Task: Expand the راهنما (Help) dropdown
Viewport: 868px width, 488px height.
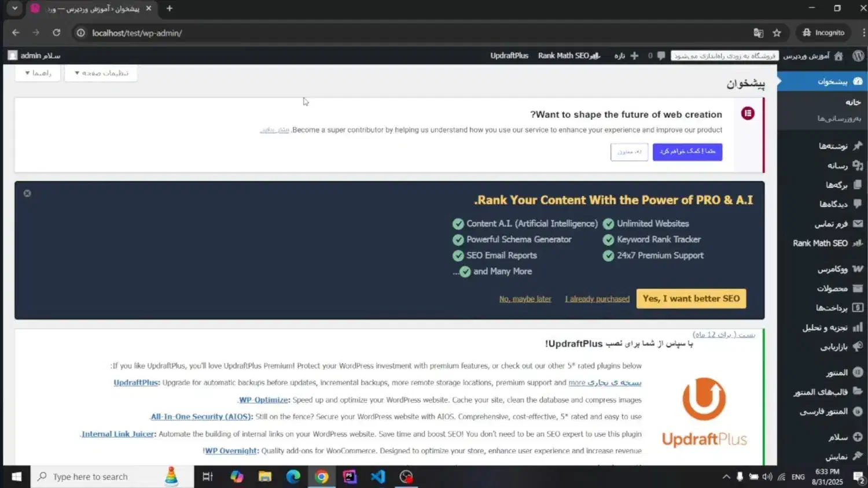Action: point(38,73)
